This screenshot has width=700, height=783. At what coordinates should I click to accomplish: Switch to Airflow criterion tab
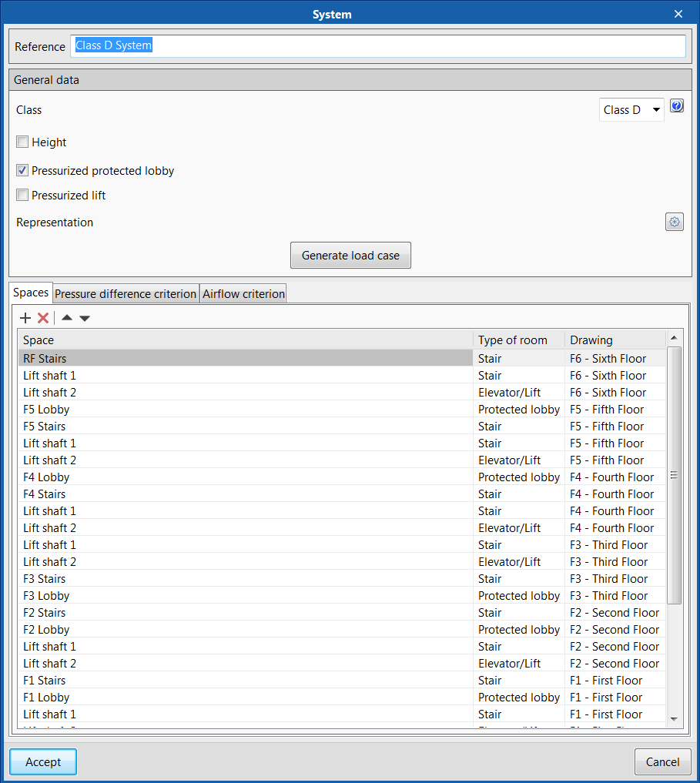point(243,293)
